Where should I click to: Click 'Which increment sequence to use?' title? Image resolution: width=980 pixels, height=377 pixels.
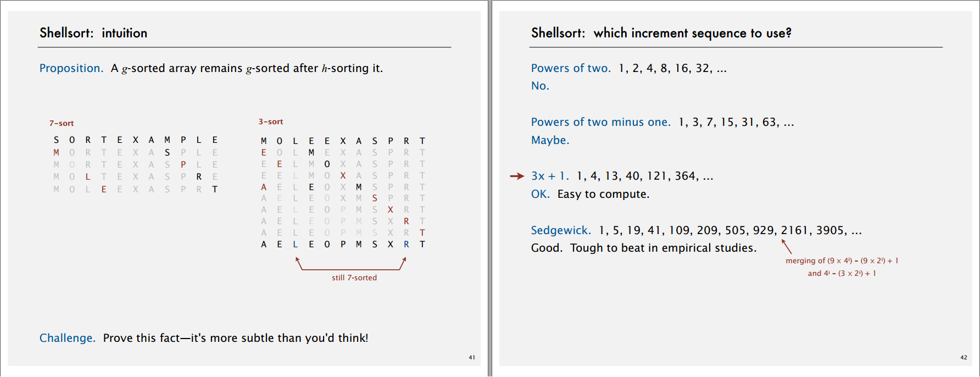click(x=693, y=33)
